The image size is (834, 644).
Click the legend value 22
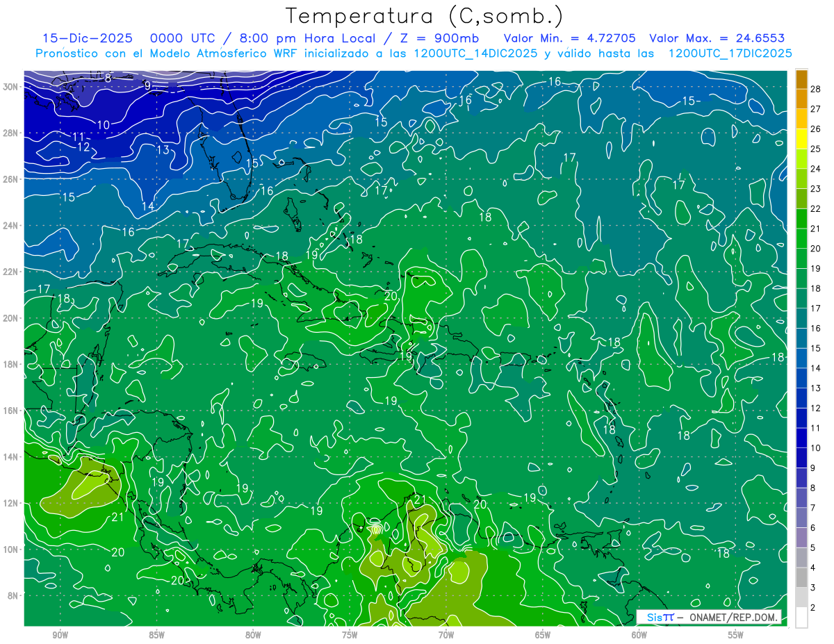pos(816,209)
